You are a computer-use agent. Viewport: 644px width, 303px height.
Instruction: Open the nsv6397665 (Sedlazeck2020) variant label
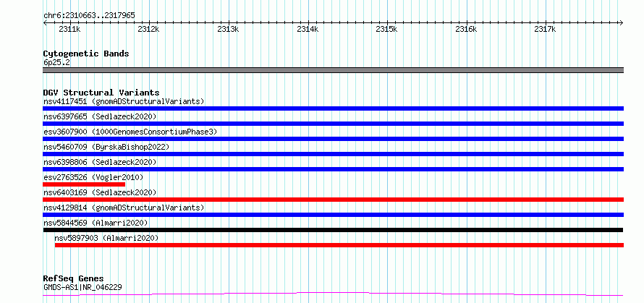[x=100, y=116]
